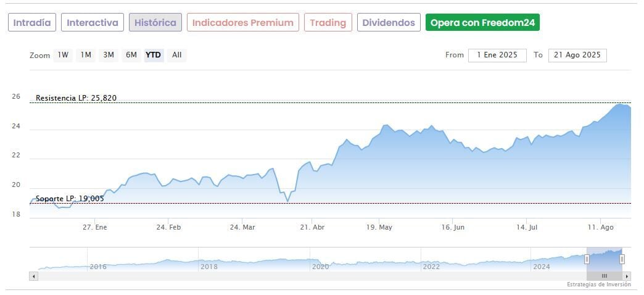Select the Histórica tab

pos(155,23)
